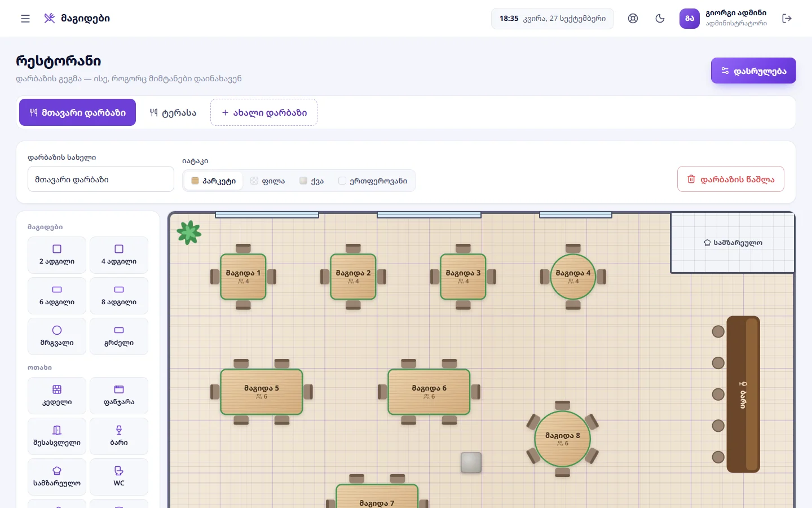Select მაგიდა 2 on floor plan
Image resolution: width=812 pixels, height=508 pixels.
[353, 277]
